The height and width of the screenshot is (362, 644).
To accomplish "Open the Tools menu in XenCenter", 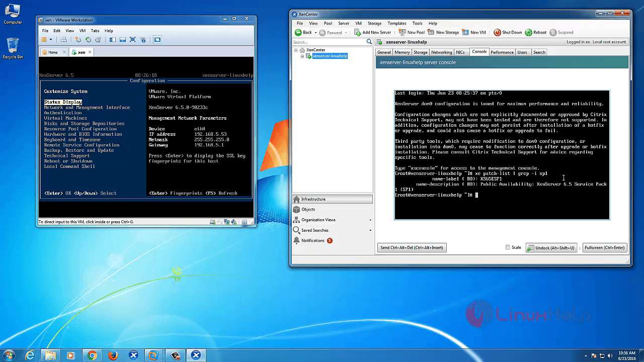I will 418,23.
